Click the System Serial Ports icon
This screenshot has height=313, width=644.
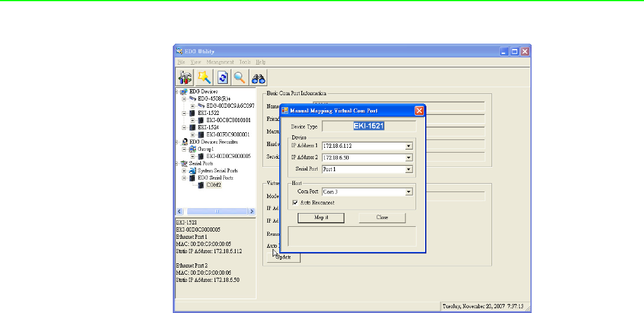coord(193,171)
